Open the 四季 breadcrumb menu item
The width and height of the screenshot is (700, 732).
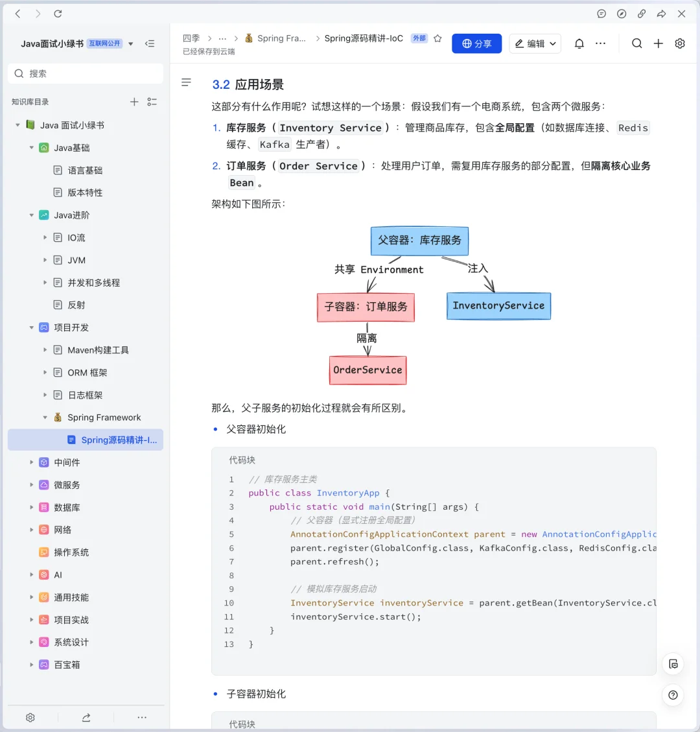(191, 38)
